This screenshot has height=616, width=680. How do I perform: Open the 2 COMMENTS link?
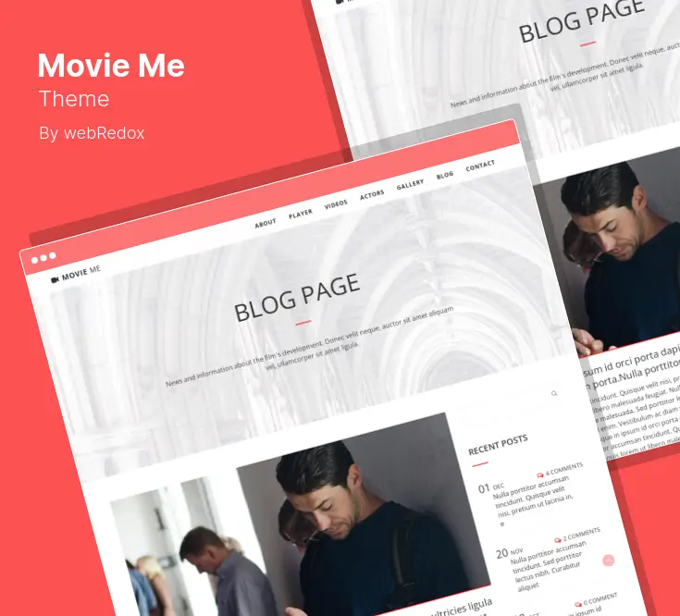(x=582, y=534)
